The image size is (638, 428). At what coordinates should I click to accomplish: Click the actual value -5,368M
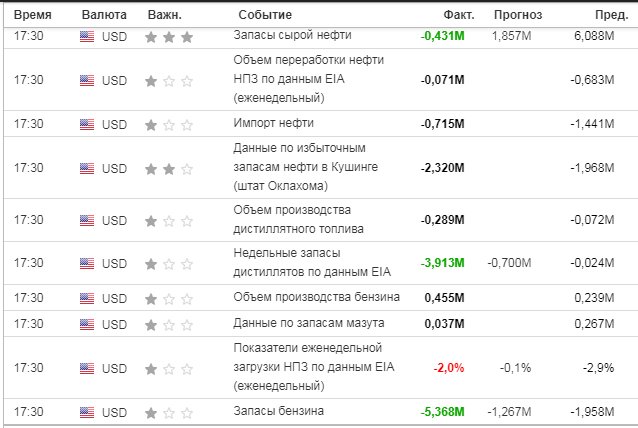point(442,412)
